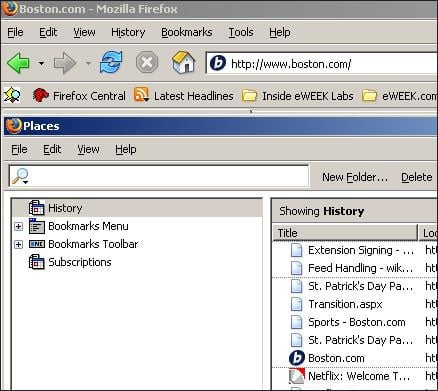
Task: Click the Delete button in Places
Action: pos(417,177)
